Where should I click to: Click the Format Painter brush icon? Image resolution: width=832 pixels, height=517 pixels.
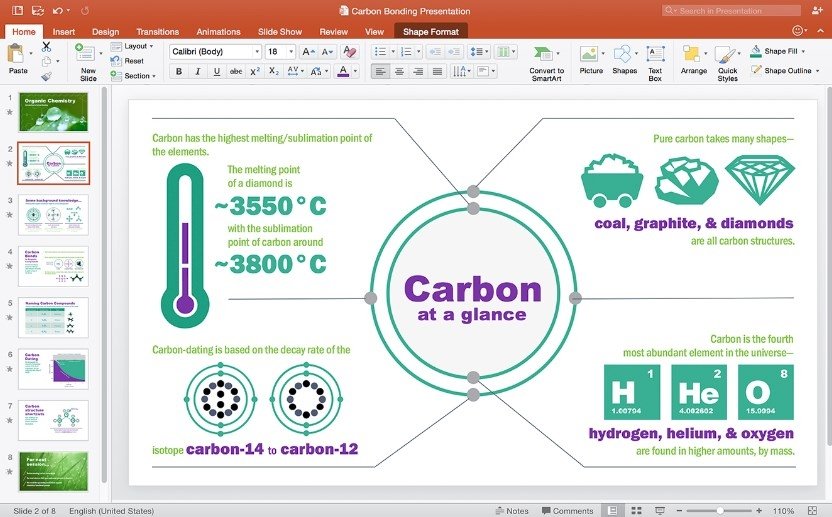click(x=46, y=76)
